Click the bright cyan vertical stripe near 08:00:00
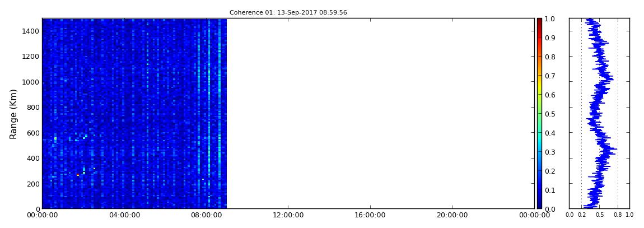 point(209,114)
